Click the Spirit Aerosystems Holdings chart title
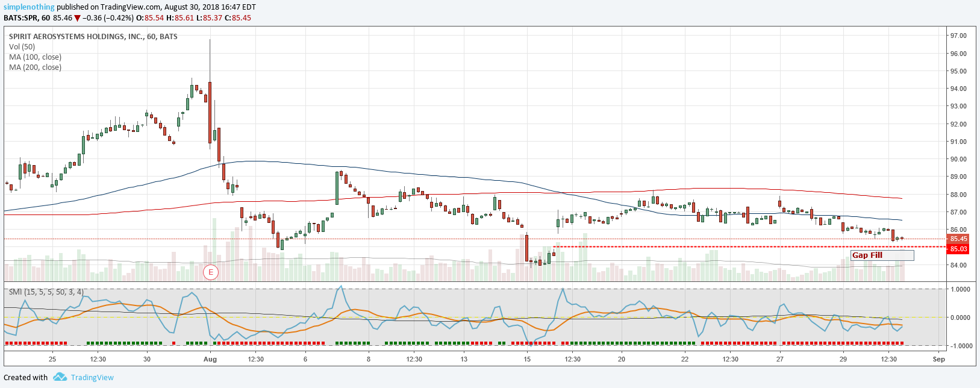The height and width of the screenshot is (388, 980). 93,36
